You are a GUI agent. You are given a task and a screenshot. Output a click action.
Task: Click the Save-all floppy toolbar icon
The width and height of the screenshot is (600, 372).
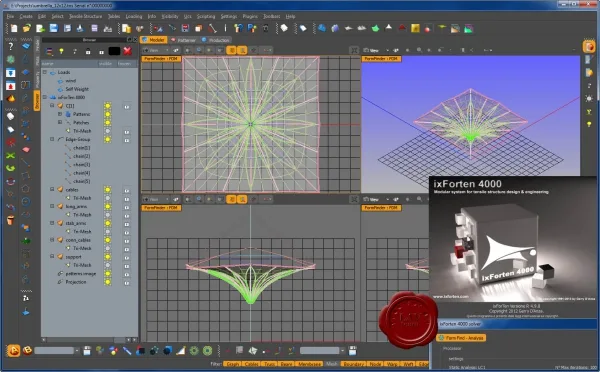click(x=67, y=28)
